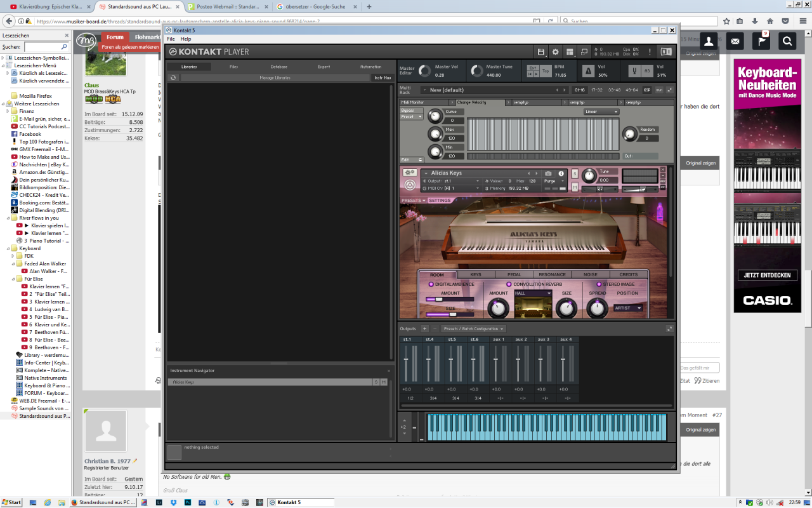The image size is (812, 508).
Task: Open the Kontakt save/load disk menu
Action: tap(540, 52)
